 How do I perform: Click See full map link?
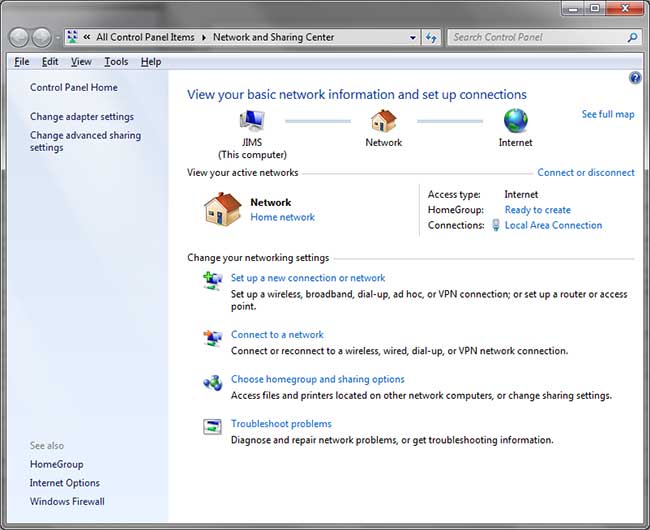[x=608, y=114]
